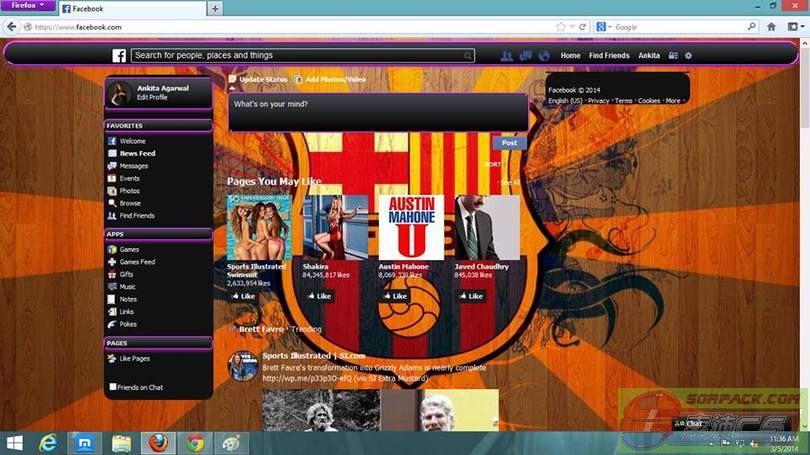810x455 pixels.
Task: Open the privacy shortcuts lock icon
Action: (673, 56)
